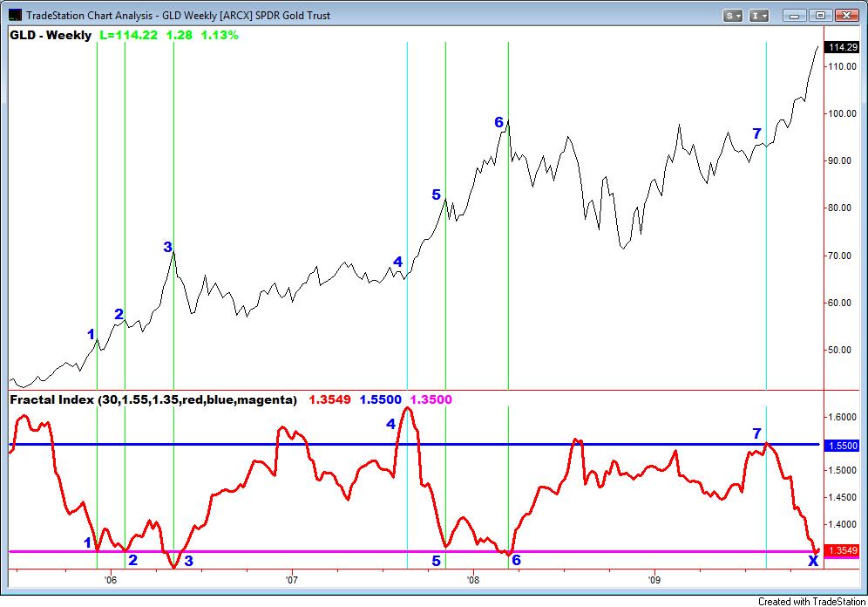
Task: Click the red 1.3549 axis tag
Action: pyautogui.click(x=843, y=550)
